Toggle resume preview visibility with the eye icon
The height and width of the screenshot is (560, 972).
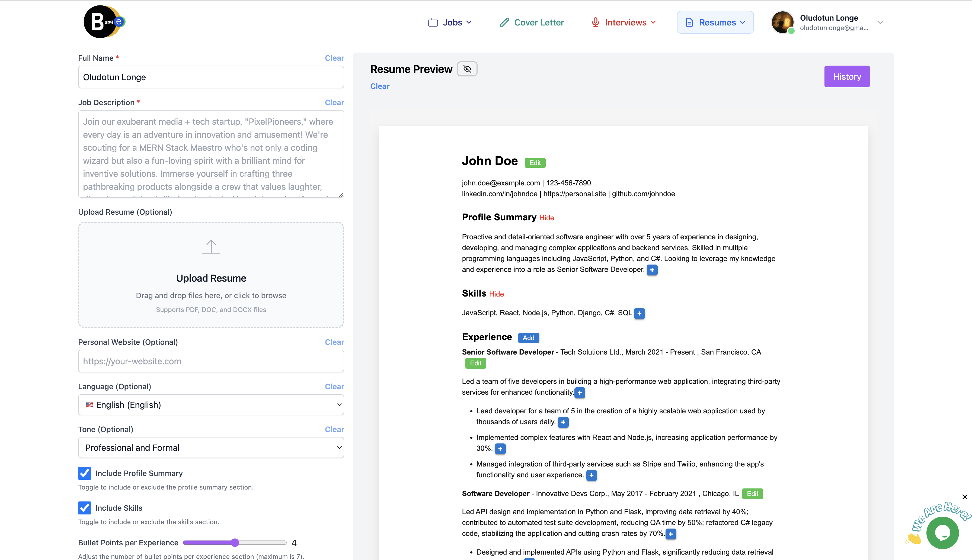point(467,69)
